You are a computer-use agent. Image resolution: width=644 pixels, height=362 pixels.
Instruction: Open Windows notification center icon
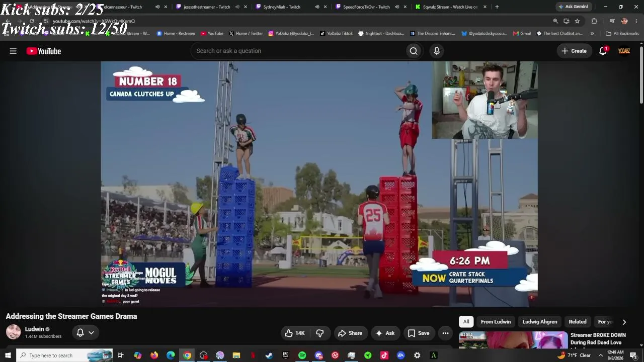point(633,355)
